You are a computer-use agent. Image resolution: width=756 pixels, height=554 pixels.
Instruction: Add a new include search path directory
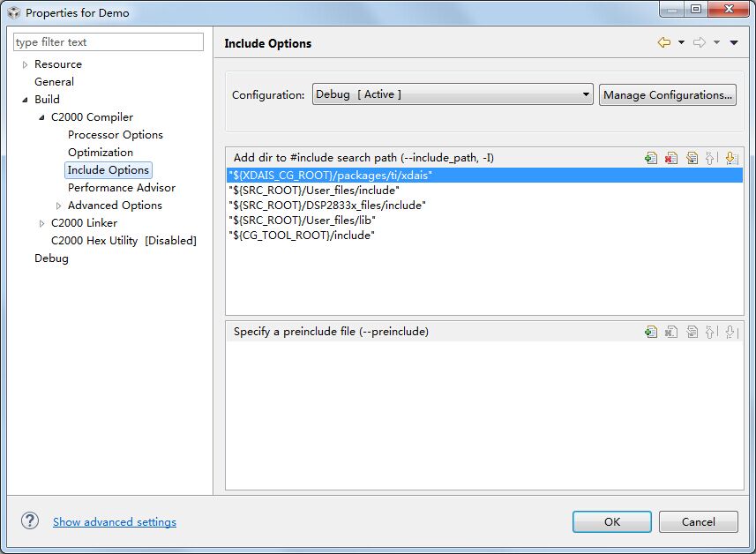click(651, 158)
